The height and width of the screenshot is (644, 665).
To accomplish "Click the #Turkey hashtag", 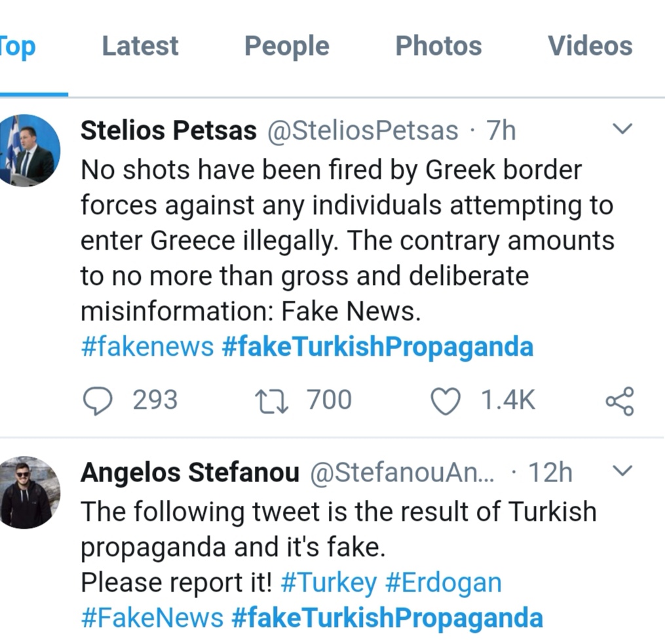I will pos(328,583).
